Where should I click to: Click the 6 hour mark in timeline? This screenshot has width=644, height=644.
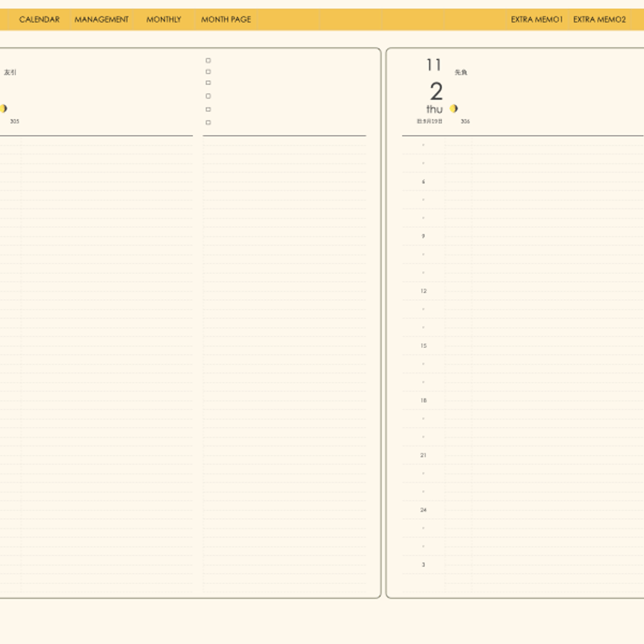tap(423, 181)
